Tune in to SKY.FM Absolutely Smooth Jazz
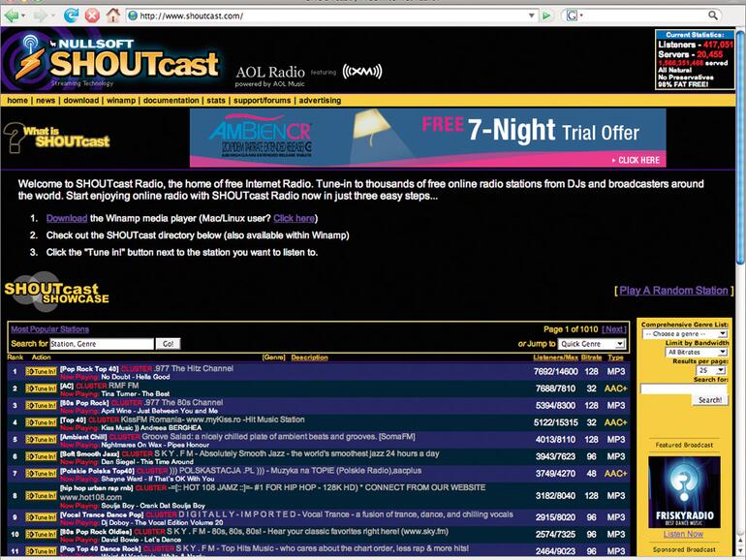 pyautogui.click(x=41, y=456)
